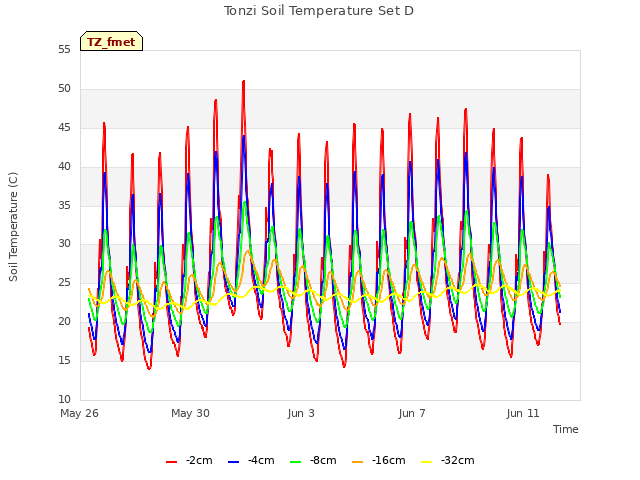This screenshot has width=640, height=480.
Task: Toggle the -32cm legend entry
Action: (x=448, y=461)
